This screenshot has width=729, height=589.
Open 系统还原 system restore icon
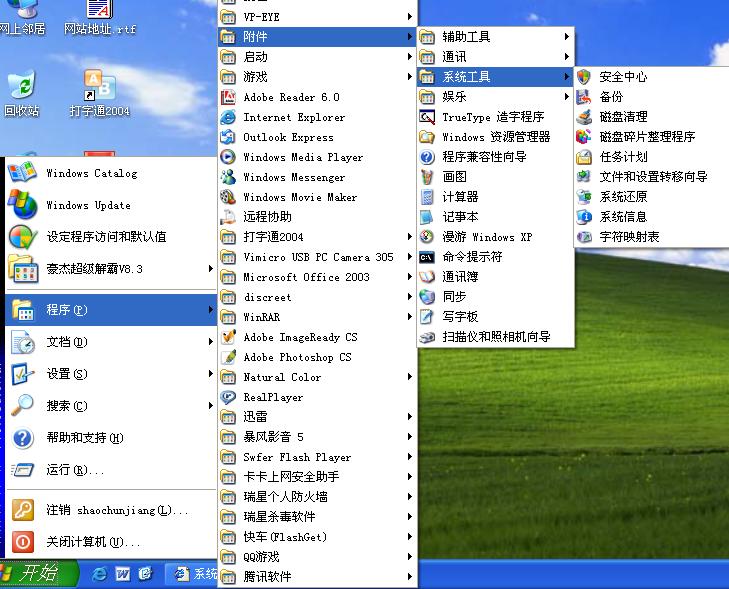tap(583, 197)
